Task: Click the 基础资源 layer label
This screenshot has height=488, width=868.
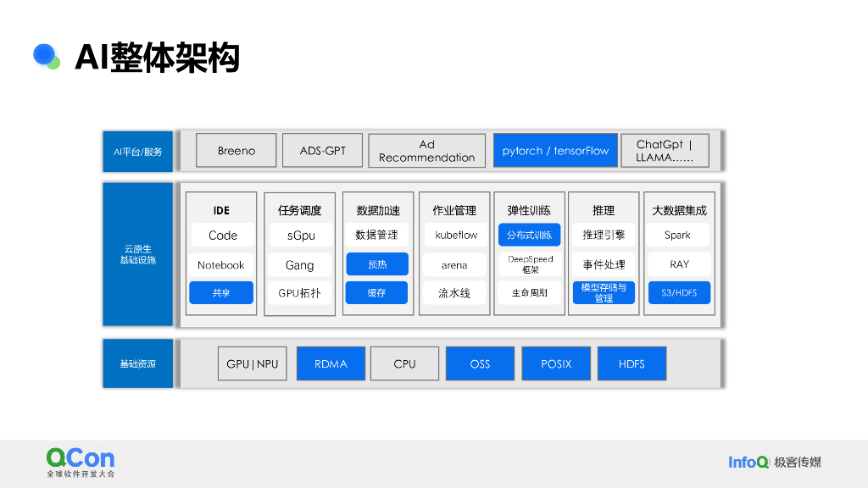Action: [x=137, y=363]
